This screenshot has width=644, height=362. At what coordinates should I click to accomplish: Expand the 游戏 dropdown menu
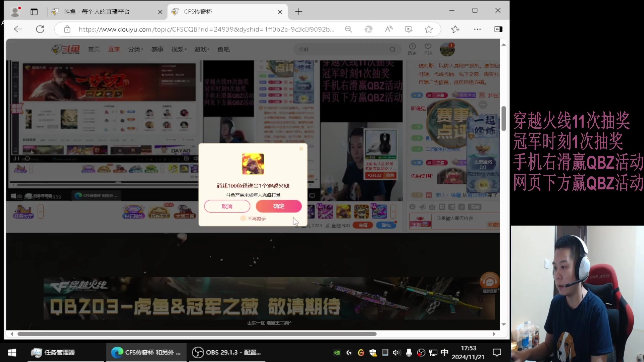pos(202,49)
